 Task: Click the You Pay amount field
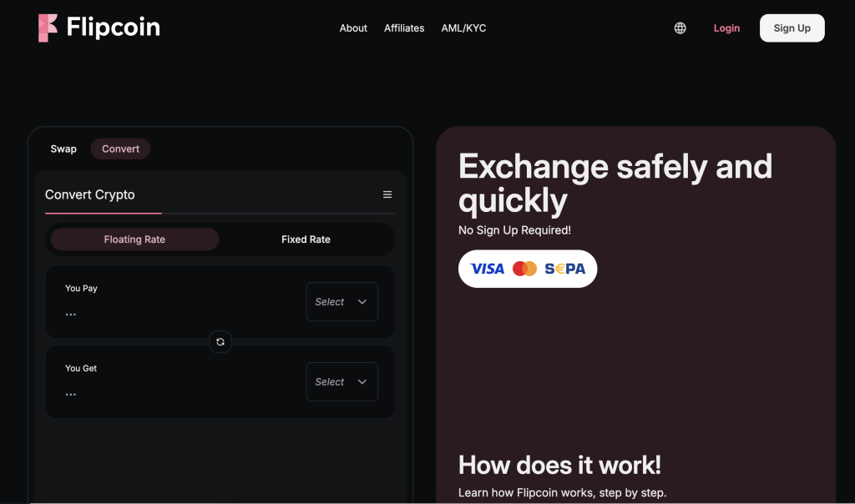click(x=71, y=315)
